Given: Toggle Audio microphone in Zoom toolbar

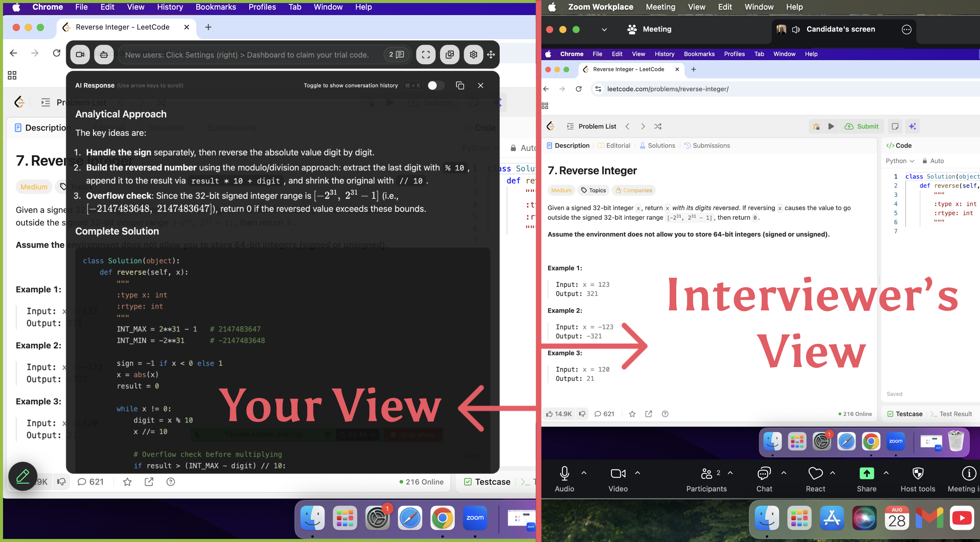Looking at the screenshot, I should [x=564, y=473].
